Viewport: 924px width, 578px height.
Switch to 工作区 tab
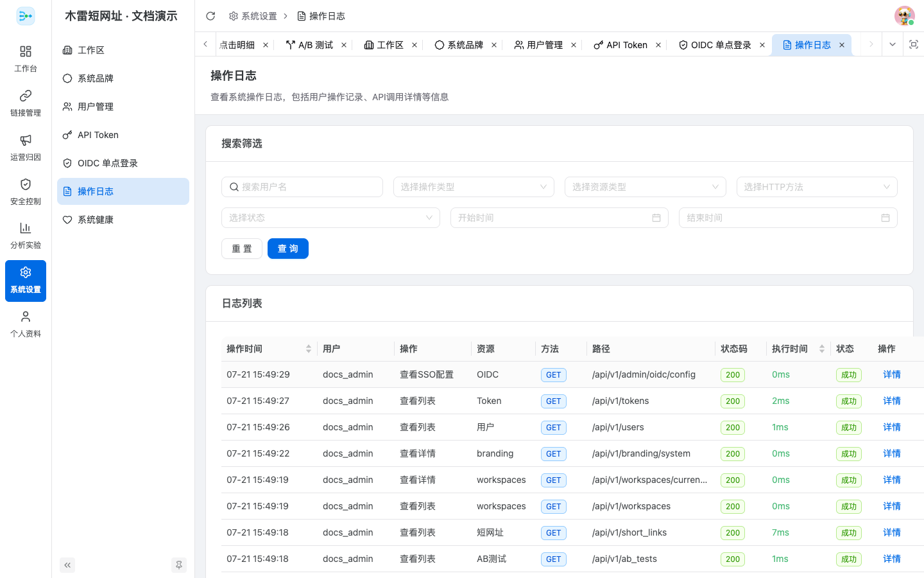384,45
